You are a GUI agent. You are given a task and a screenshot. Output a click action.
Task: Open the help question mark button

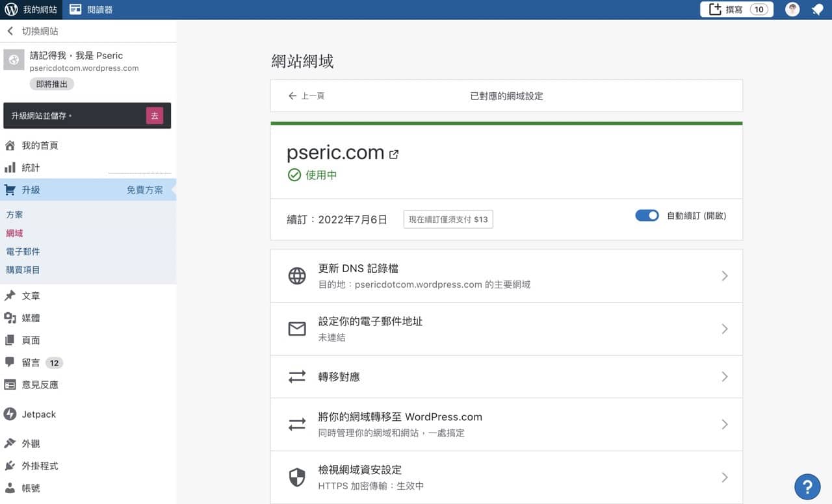pos(807,486)
